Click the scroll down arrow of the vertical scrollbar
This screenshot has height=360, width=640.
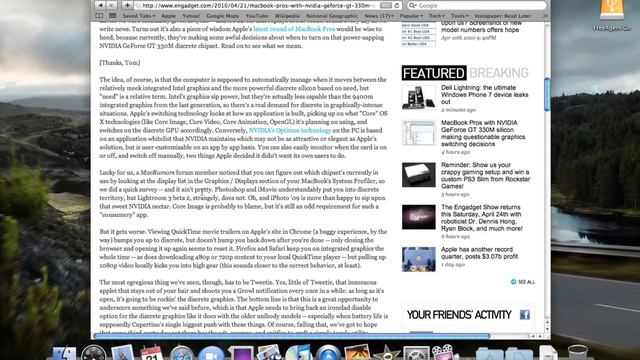coord(547,329)
